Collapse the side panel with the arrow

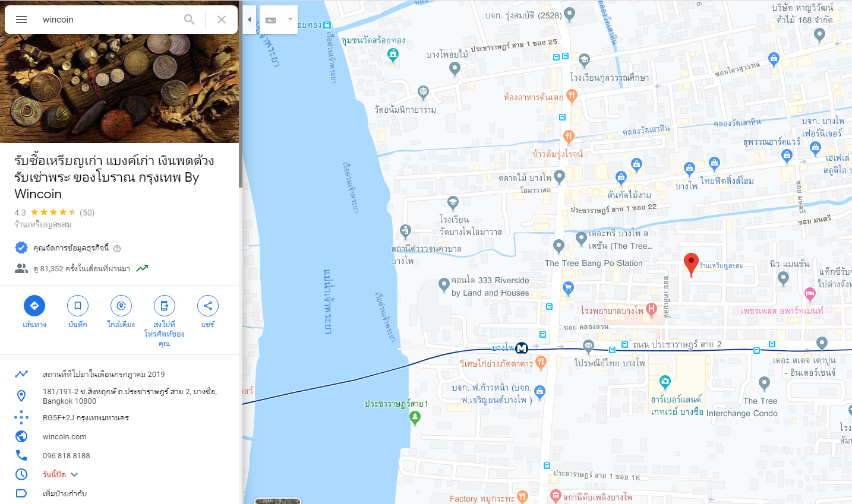coord(250,20)
